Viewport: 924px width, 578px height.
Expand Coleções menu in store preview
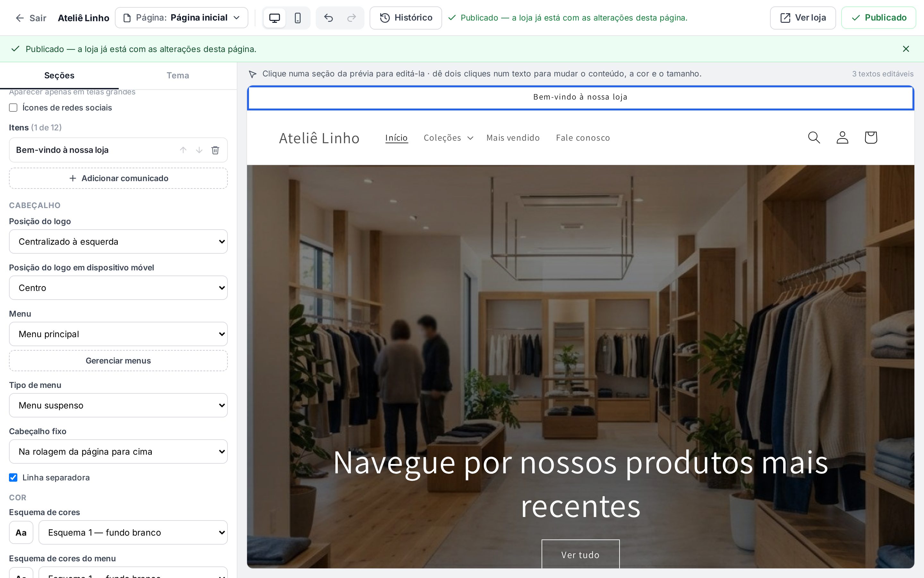448,138
